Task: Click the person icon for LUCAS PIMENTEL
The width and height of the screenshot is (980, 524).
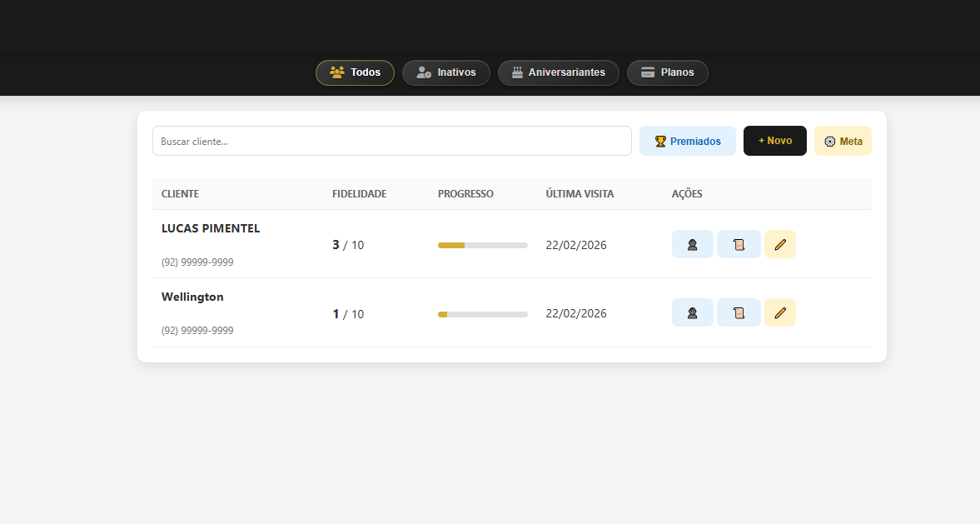Action: [x=692, y=244]
